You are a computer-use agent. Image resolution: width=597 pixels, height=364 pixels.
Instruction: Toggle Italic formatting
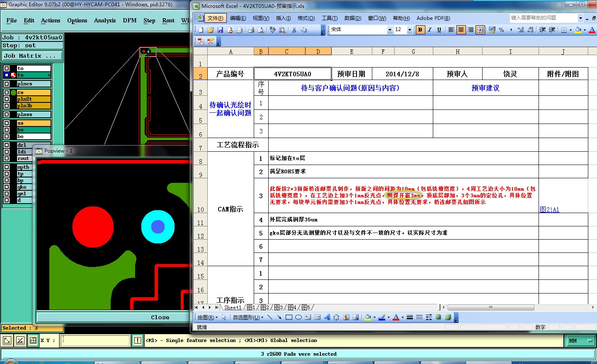[430, 30]
